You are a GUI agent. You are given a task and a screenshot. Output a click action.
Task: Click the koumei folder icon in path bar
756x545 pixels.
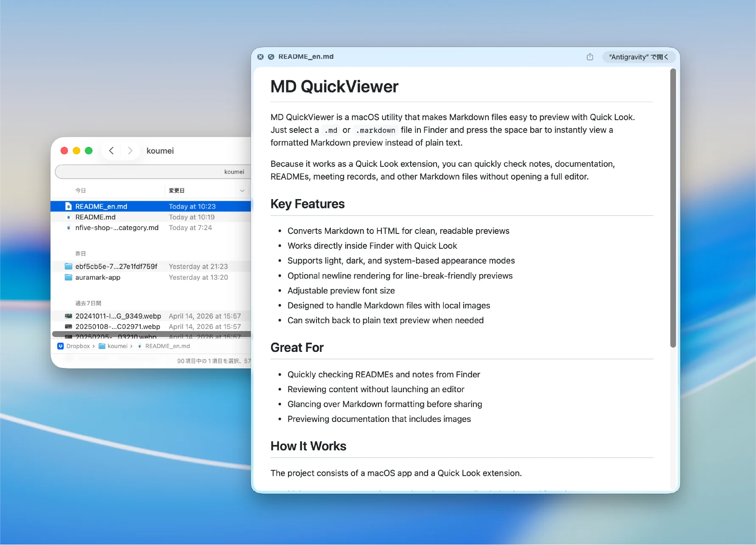102,346
